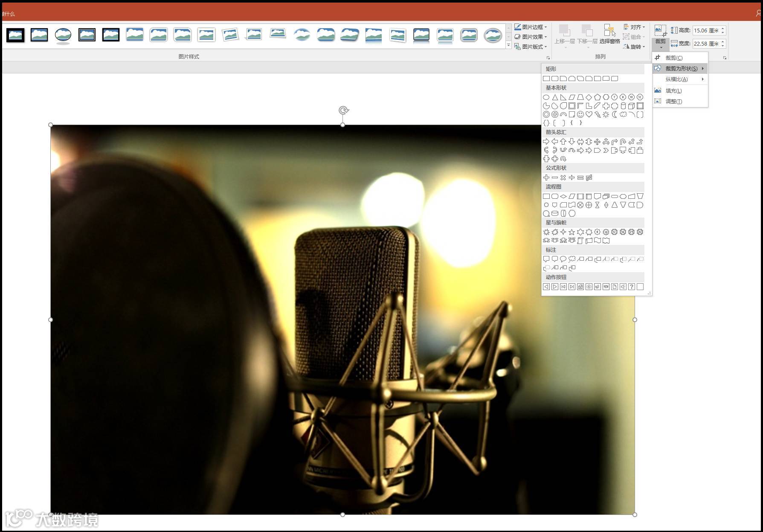Image resolution: width=763 pixels, height=532 pixels.
Task: Pick the donut ring shape
Action: coord(546,114)
